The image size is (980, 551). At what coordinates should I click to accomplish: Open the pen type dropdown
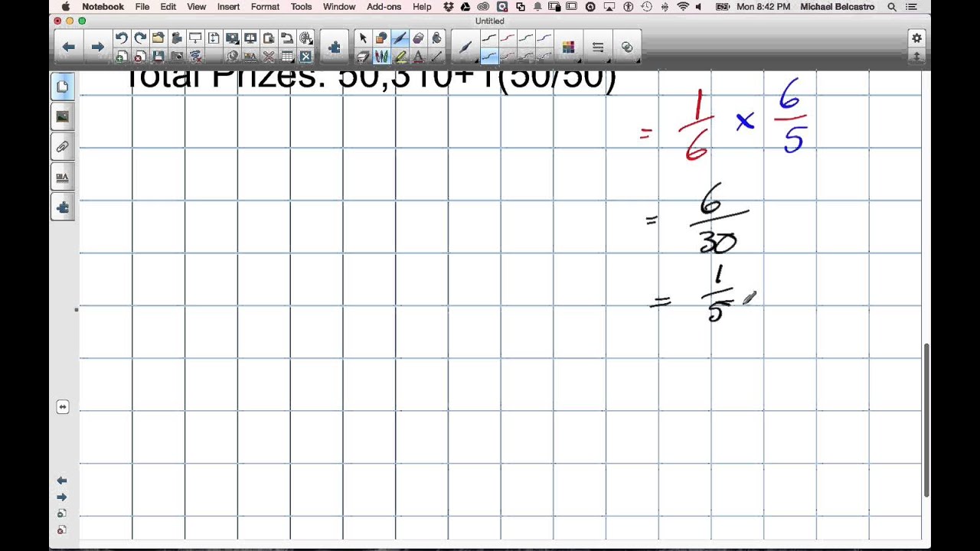[x=465, y=47]
